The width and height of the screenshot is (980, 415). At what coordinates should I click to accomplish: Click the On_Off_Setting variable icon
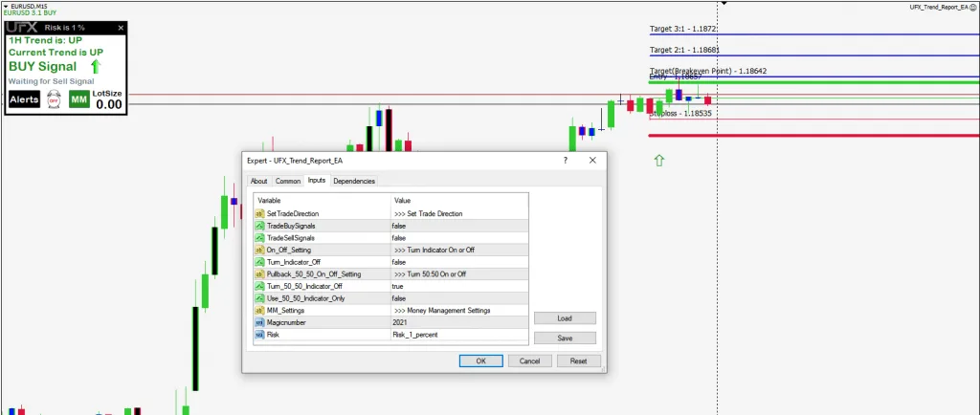pos(259,250)
